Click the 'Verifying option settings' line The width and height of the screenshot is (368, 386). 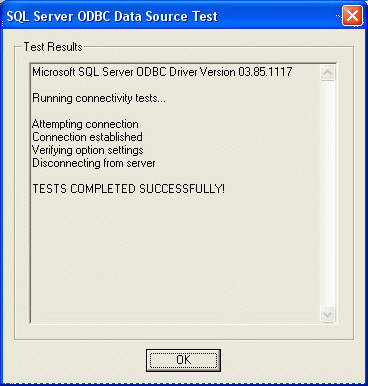pos(88,150)
